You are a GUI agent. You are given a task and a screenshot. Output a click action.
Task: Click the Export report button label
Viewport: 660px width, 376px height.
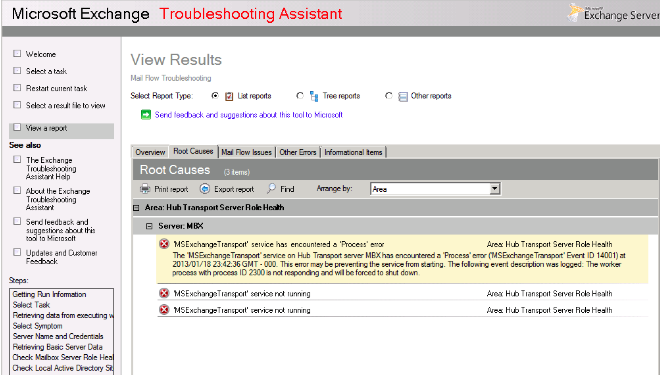[x=234, y=189]
